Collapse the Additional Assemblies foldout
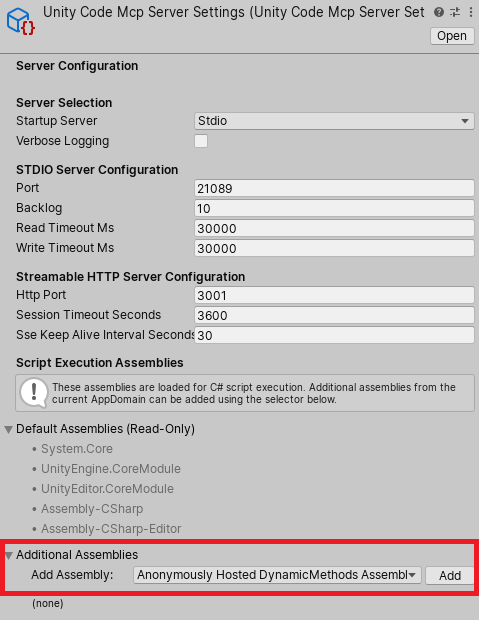This screenshot has height=620, width=479. [8, 556]
